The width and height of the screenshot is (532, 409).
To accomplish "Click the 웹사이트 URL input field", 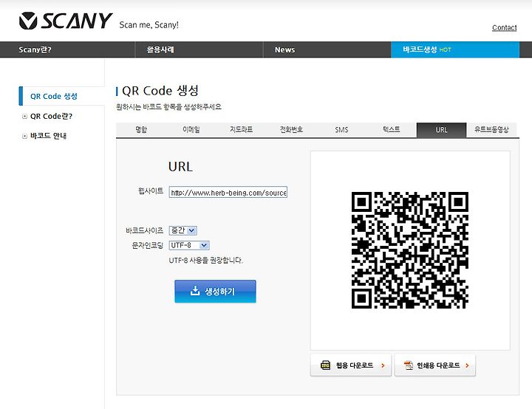I will click(228, 192).
